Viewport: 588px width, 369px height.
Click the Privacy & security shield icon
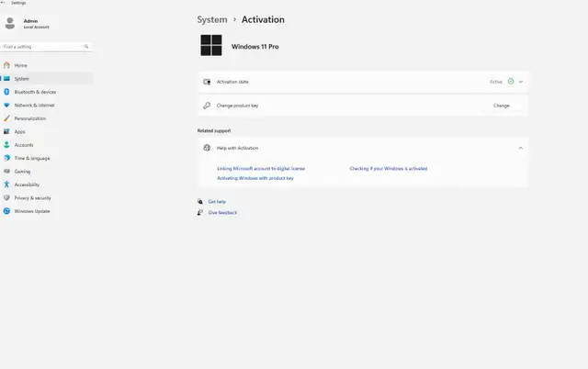tap(6, 197)
